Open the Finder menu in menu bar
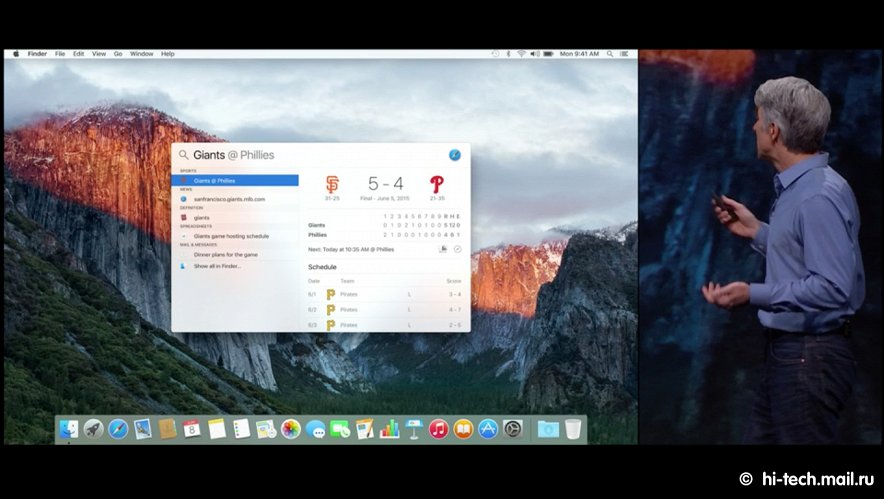 [37, 54]
